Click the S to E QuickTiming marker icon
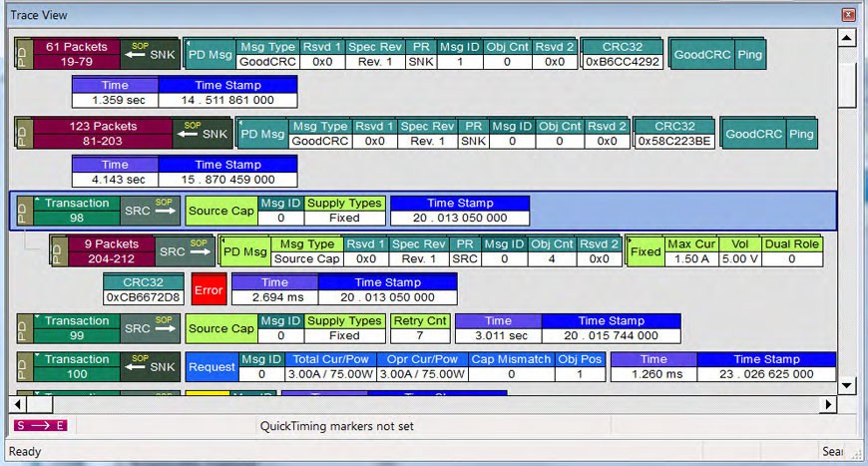868x466 pixels. click(x=41, y=425)
